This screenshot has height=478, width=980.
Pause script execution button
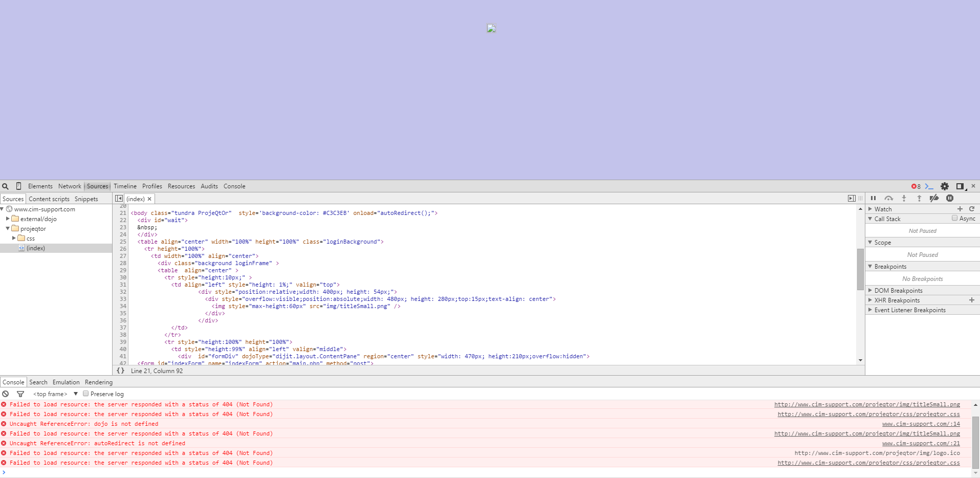coord(873,199)
